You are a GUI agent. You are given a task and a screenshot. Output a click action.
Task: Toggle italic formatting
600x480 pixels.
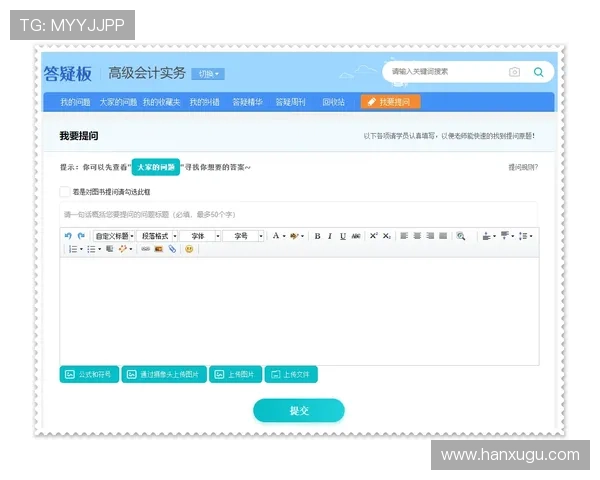pos(330,236)
